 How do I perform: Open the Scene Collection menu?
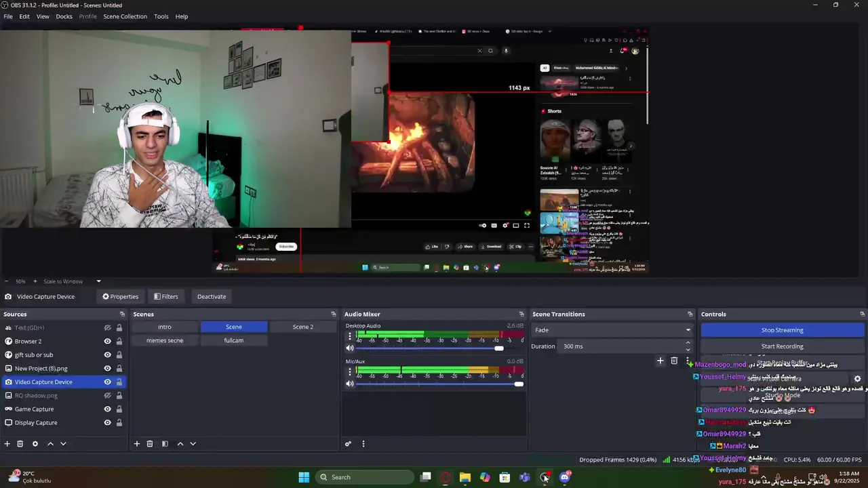point(125,16)
